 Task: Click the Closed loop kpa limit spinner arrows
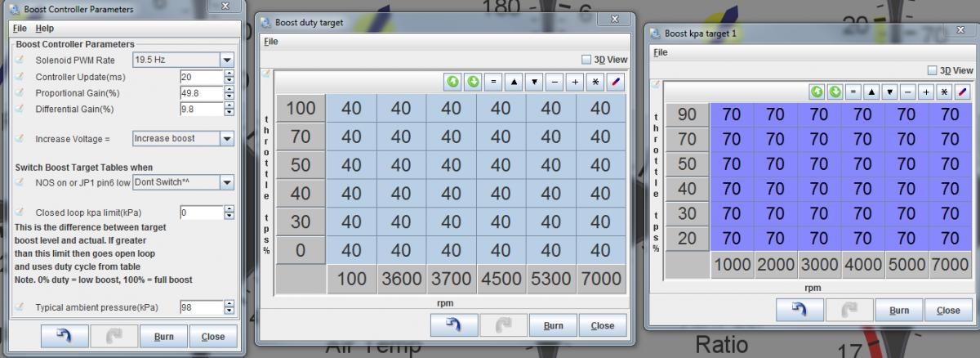(229, 213)
